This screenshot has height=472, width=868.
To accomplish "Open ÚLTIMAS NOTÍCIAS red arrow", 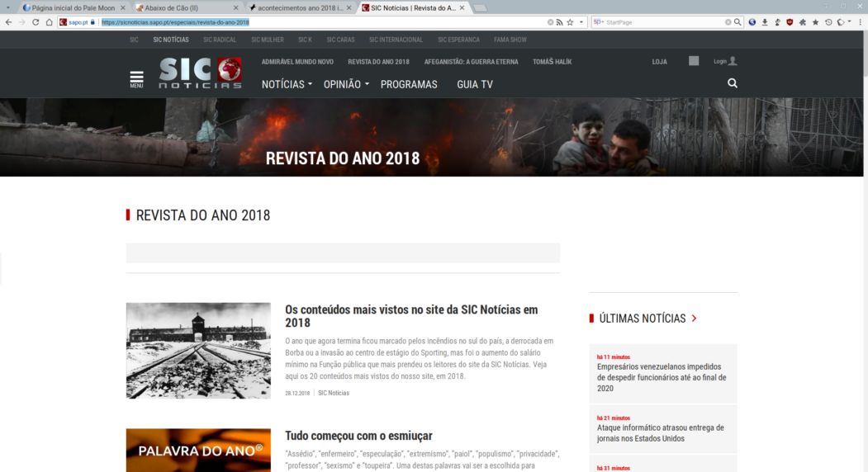I will point(695,319).
